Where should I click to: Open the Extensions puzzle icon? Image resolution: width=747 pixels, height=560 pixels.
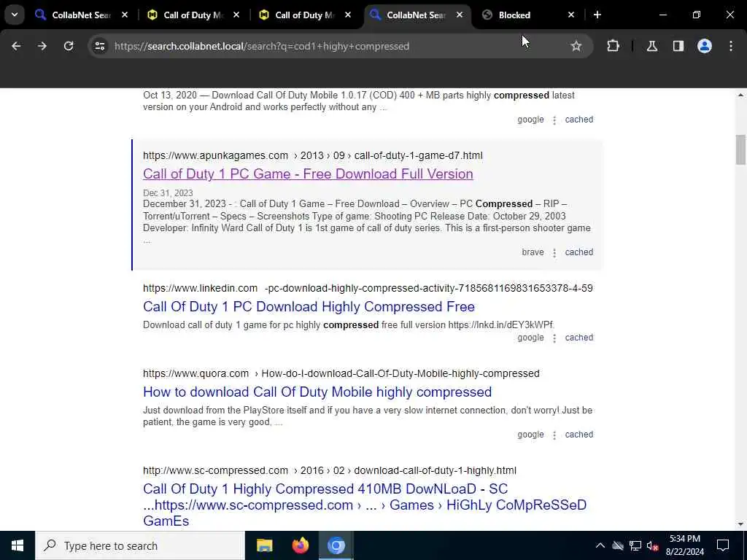point(613,46)
